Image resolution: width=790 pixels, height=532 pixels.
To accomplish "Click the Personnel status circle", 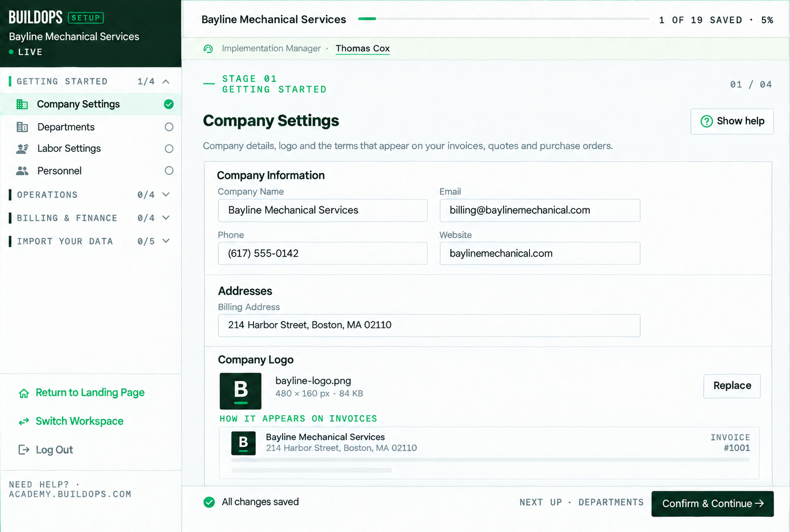I will (169, 170).
